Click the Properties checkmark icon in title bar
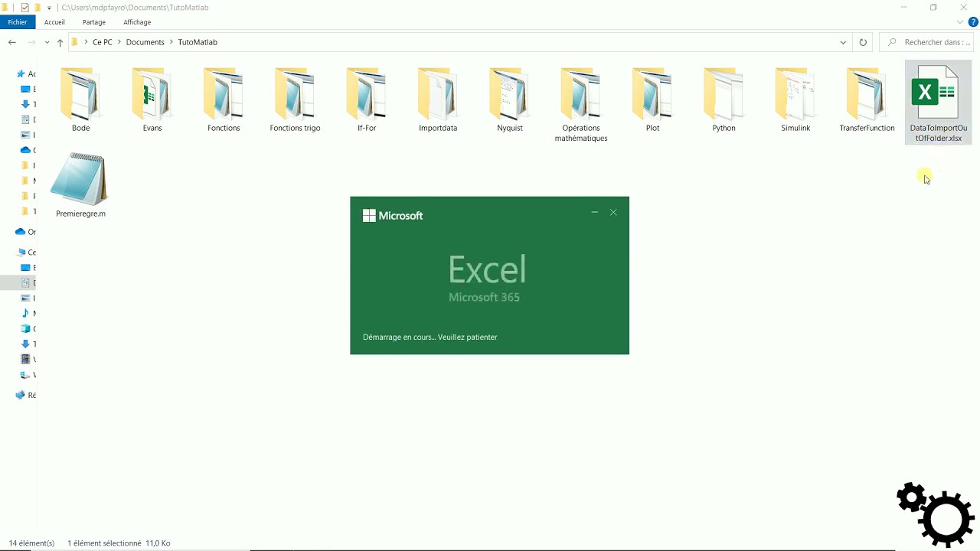 [25, 8]
